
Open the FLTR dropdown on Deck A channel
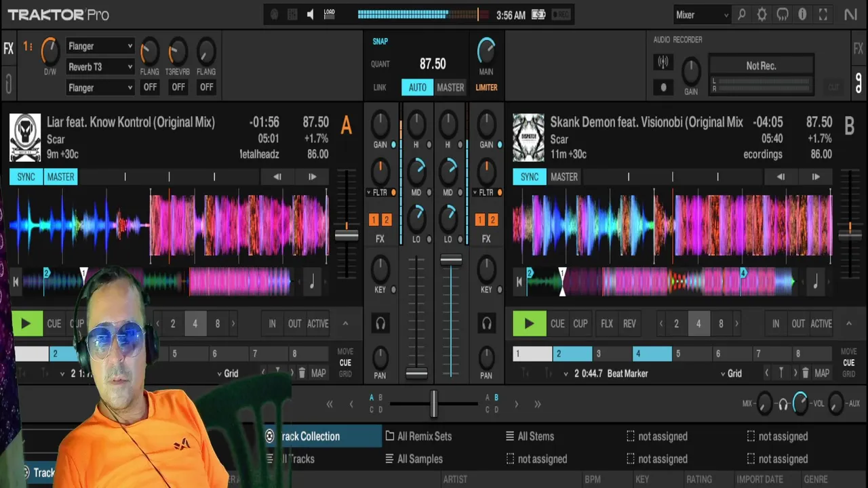pyautogui.click(x=376, y=192)
